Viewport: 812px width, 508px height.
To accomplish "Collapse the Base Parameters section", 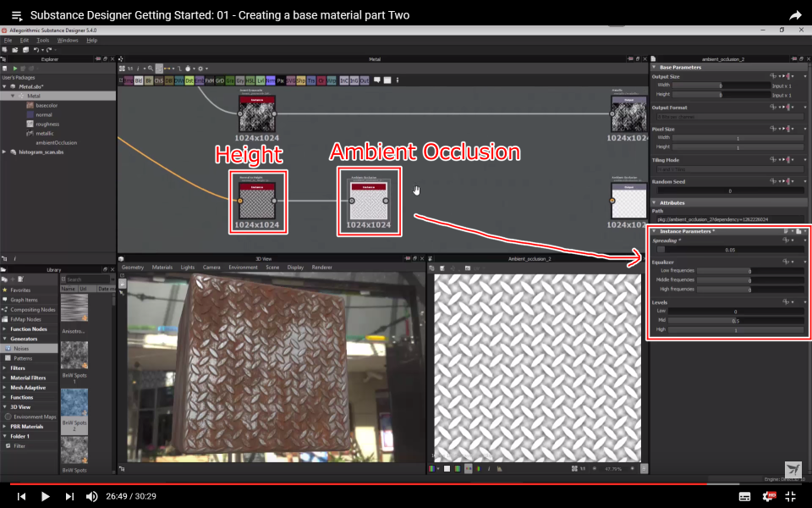I will pyautogui.click(x=654, y=68).
